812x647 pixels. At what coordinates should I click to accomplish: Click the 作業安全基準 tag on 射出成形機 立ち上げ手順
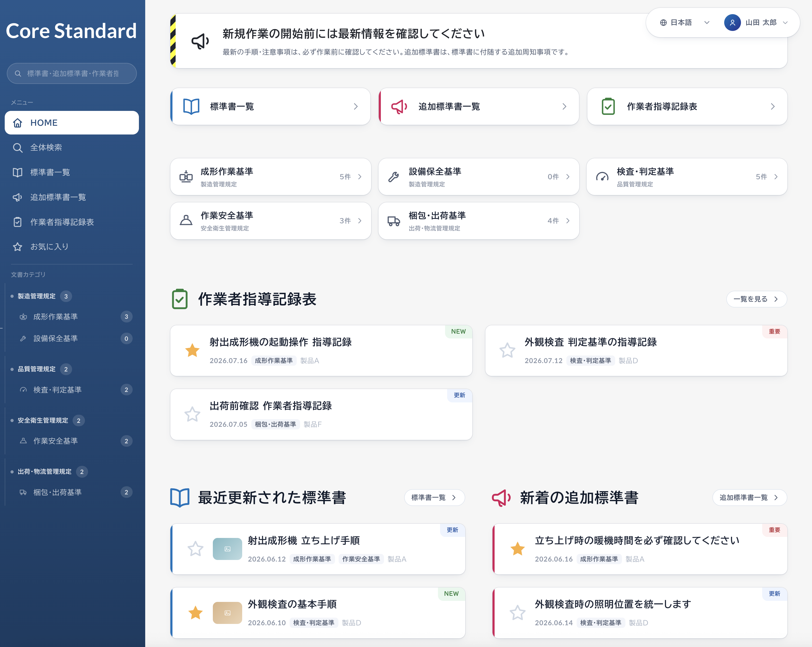tap(361, 559)
